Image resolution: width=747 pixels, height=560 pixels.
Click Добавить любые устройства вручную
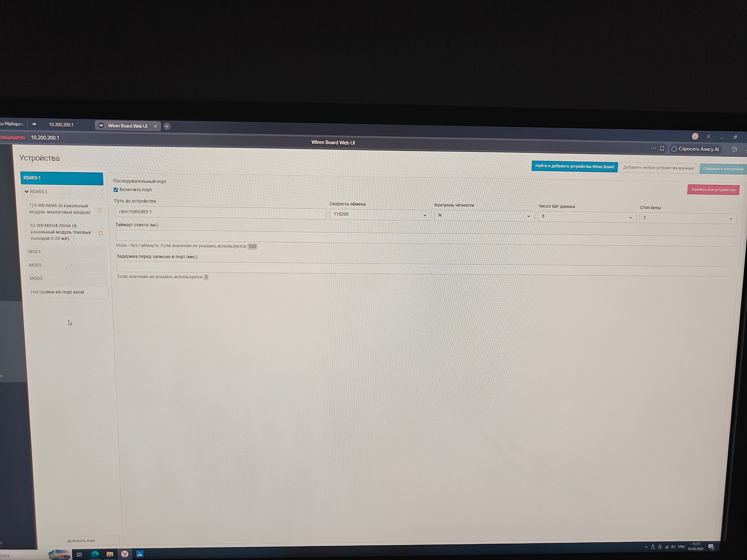[658, 168]
